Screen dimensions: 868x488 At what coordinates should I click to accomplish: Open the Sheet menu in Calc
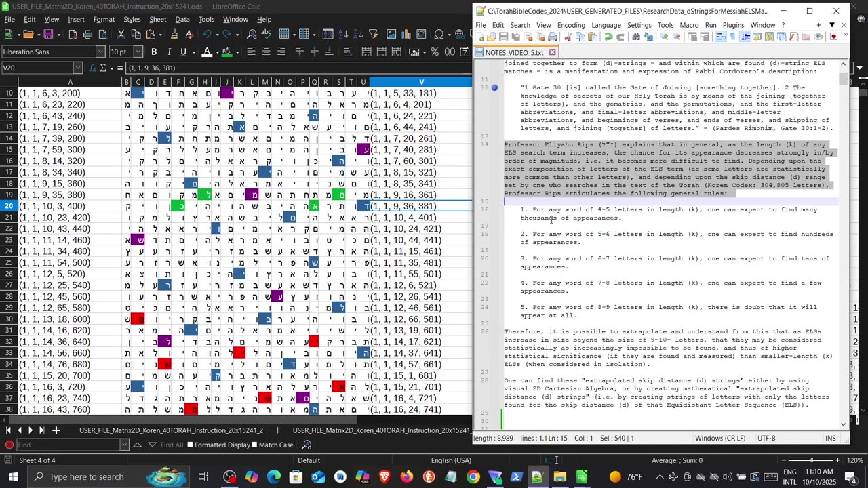[x=158, y=20]
